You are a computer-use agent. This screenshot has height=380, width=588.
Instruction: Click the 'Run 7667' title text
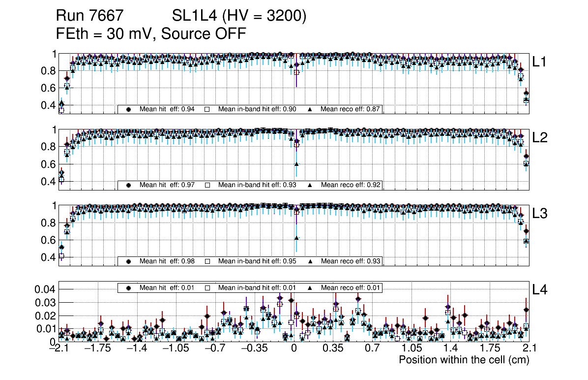click(x=88, y=16)
